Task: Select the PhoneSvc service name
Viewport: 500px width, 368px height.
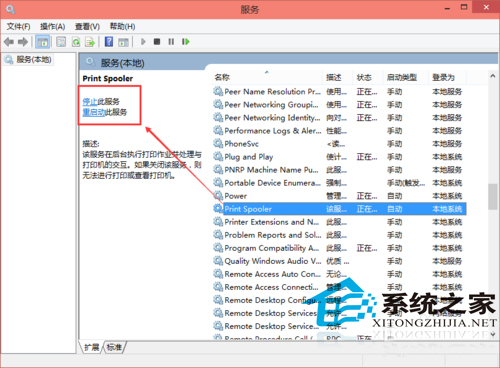Action: pos(241,144)
